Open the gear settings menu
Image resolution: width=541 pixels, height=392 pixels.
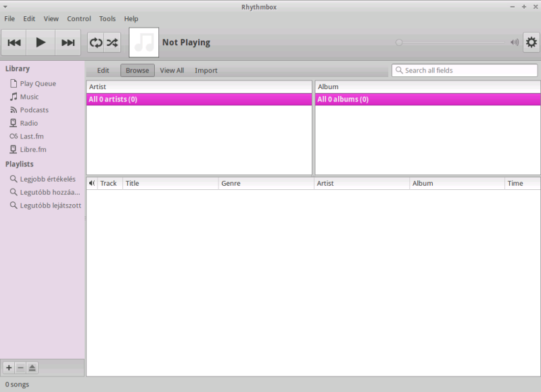pos(532,43)
